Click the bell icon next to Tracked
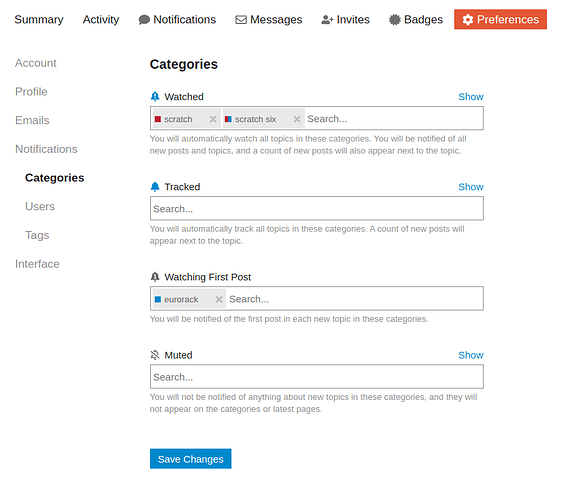 point(155,187)
